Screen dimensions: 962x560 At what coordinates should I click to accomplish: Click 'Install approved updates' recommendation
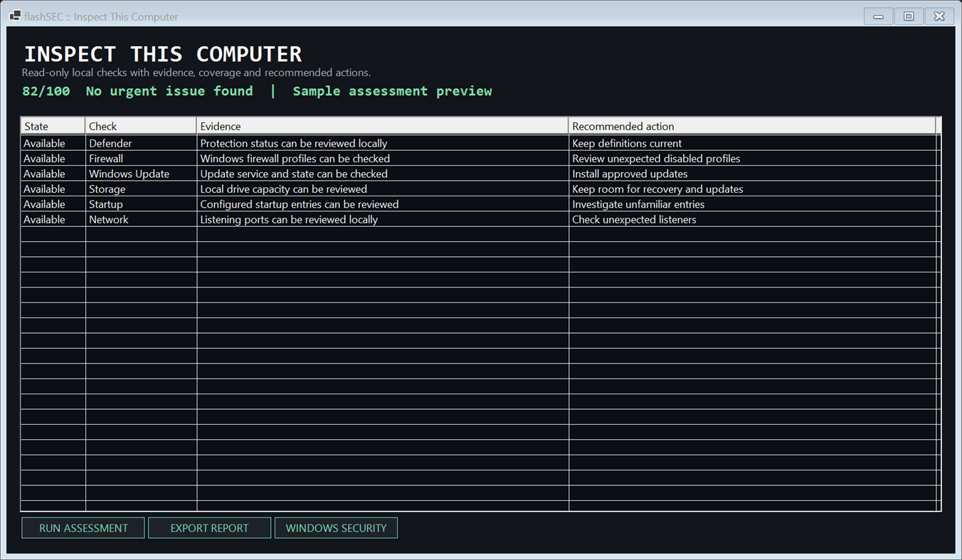coord(630,174)
